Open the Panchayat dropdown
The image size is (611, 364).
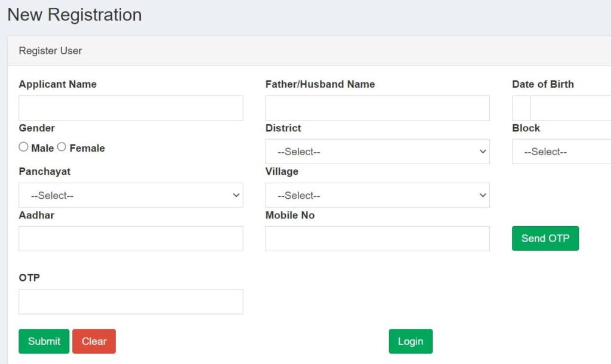(x=131, y=195)
